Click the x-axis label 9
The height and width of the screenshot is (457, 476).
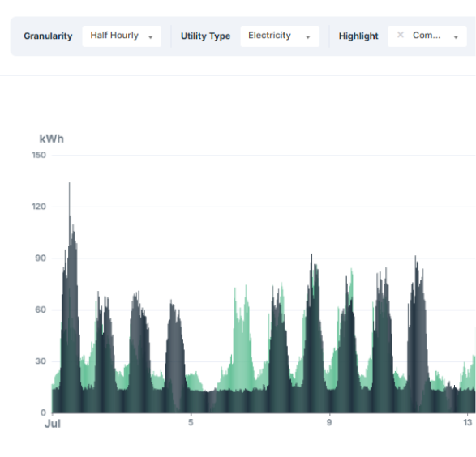point(329,422)
